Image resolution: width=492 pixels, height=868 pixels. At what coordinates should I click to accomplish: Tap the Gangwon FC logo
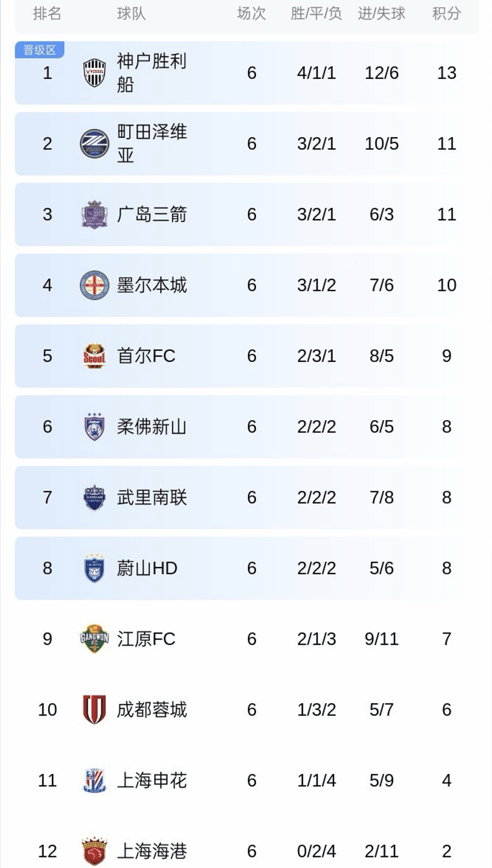click(95, 639)
